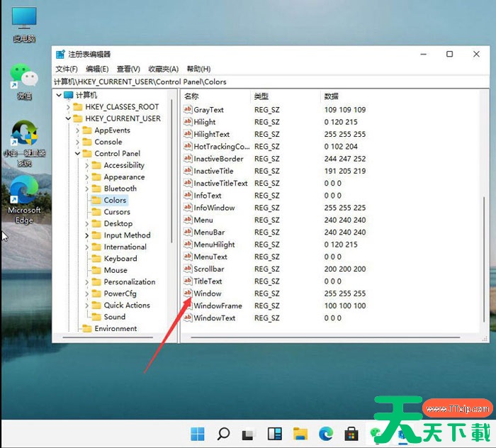Expand the AppEvents chevron
The width and height of the screenshot is (496, 448).
click(x=78, y=130)
